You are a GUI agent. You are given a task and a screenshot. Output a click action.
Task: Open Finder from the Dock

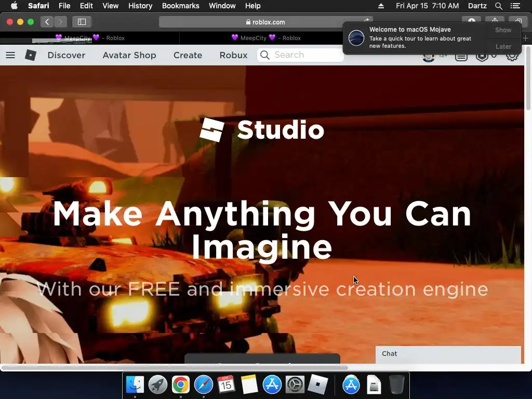coord(135,385)
